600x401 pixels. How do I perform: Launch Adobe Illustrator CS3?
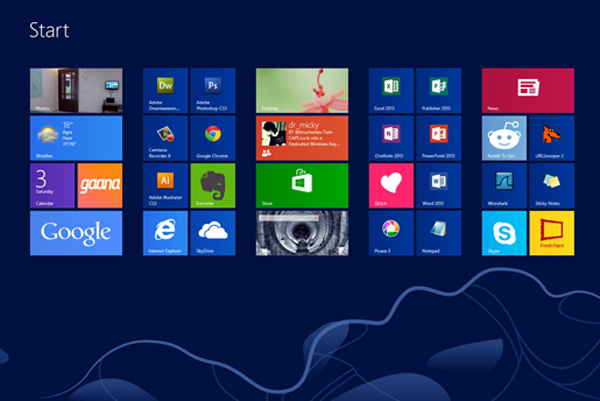tap(165, 186)
